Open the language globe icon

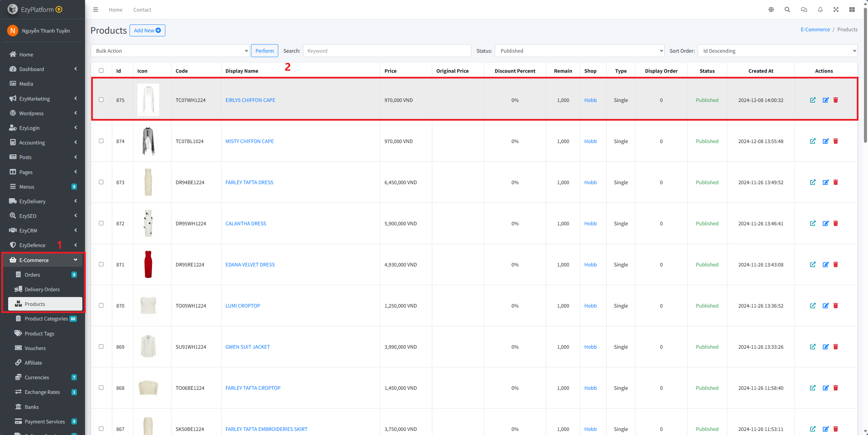pyautogui.click(x=771, y=10)
